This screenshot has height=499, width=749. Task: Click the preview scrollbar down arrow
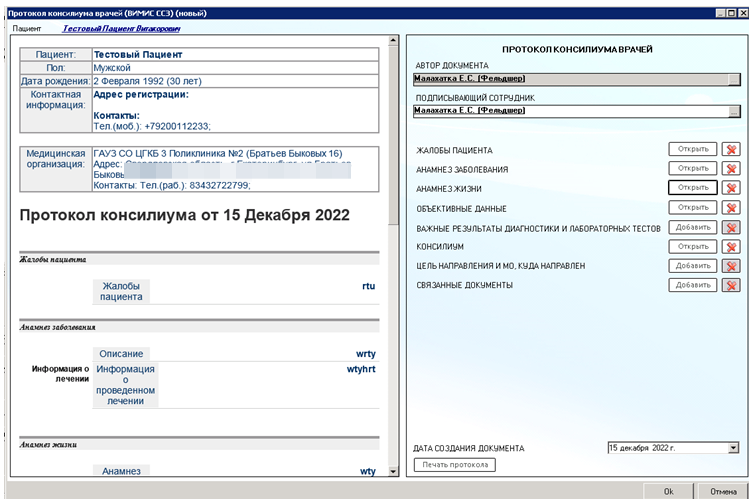393,471
